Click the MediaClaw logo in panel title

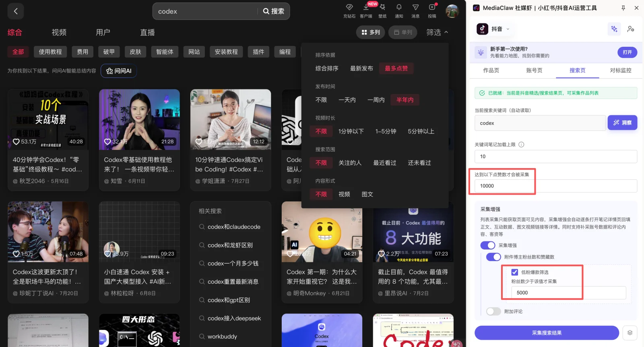coord(476,8)
